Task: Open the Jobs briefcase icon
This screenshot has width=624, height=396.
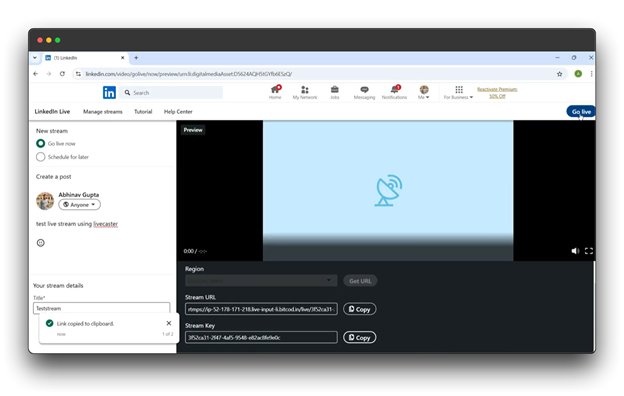Action: pyautogui.click(x=335, y=92)
